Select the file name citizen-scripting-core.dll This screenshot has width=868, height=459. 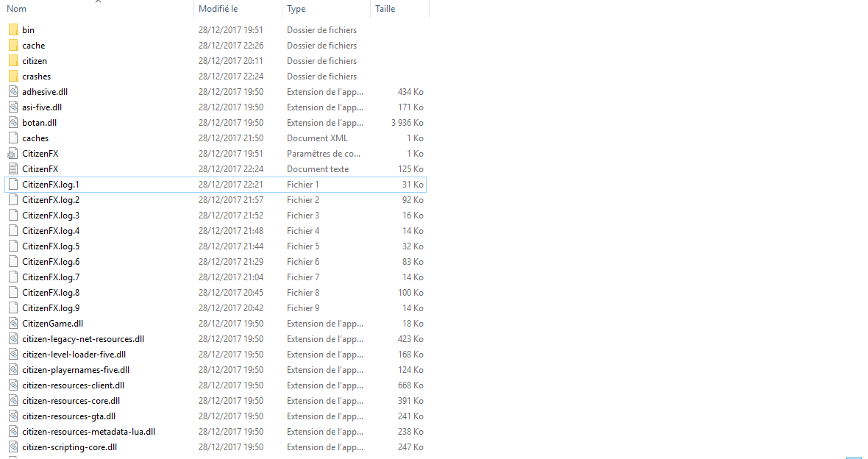tap(70, 447)
